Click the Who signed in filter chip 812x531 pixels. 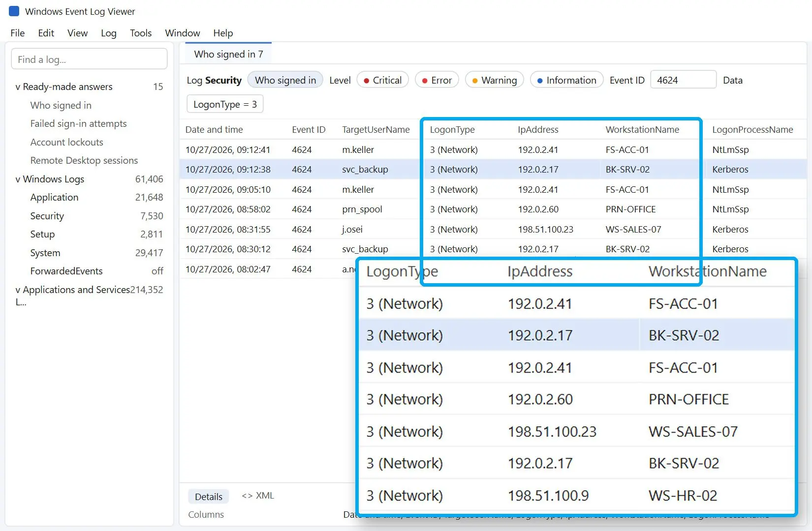pyautogui.click(x=285, y=80)
